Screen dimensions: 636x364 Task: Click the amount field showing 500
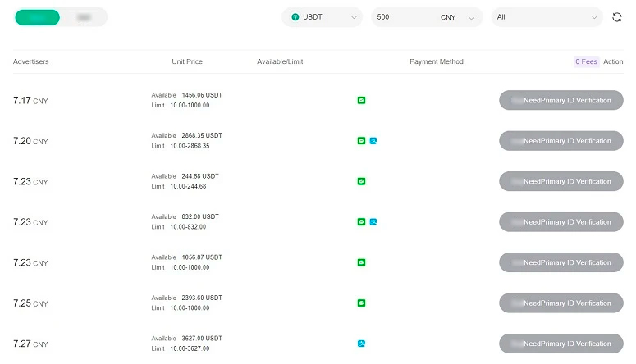click(x=402, y=17)
